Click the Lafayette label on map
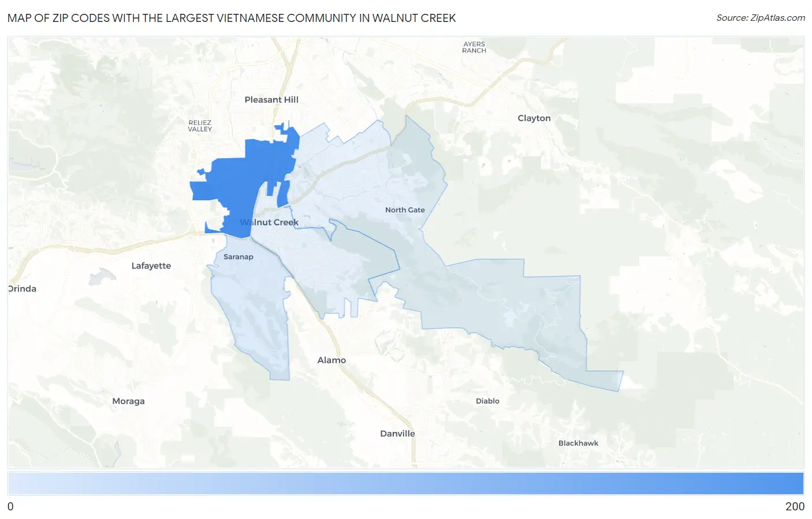Viewport: 812px width, 519px height. [151, 266]
